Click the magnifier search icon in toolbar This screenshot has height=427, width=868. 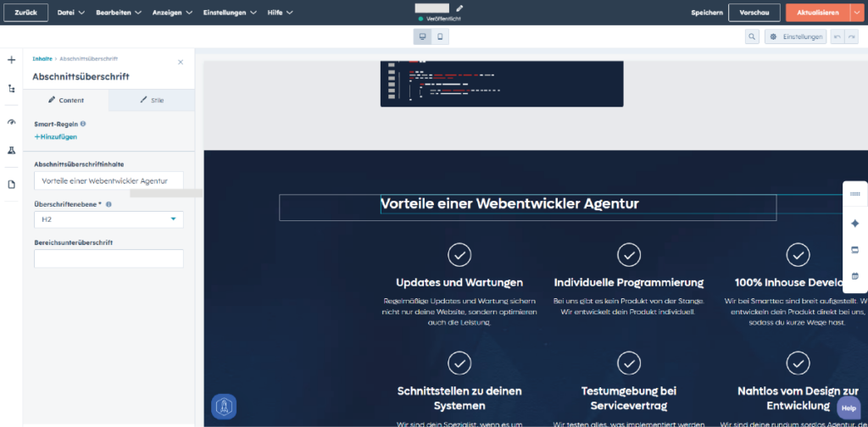(752, 36)
